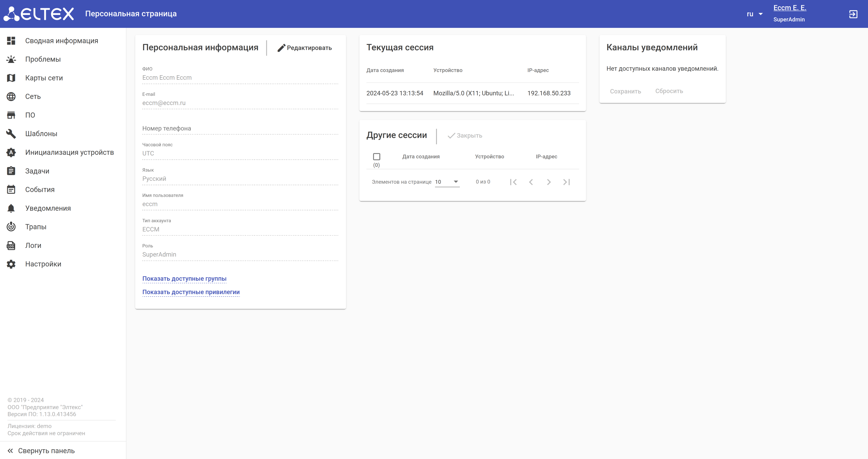Click the Traps radar icon in sidebar
The width and height of the screenshot is (868, 459).
pos(11,227)
